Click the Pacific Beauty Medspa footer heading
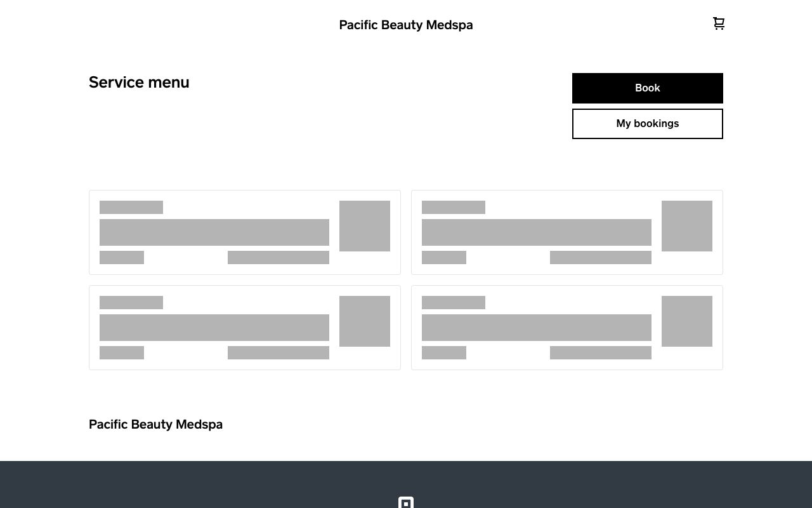The width and height of the screenshot is (812, 508). tap(155, 424)
